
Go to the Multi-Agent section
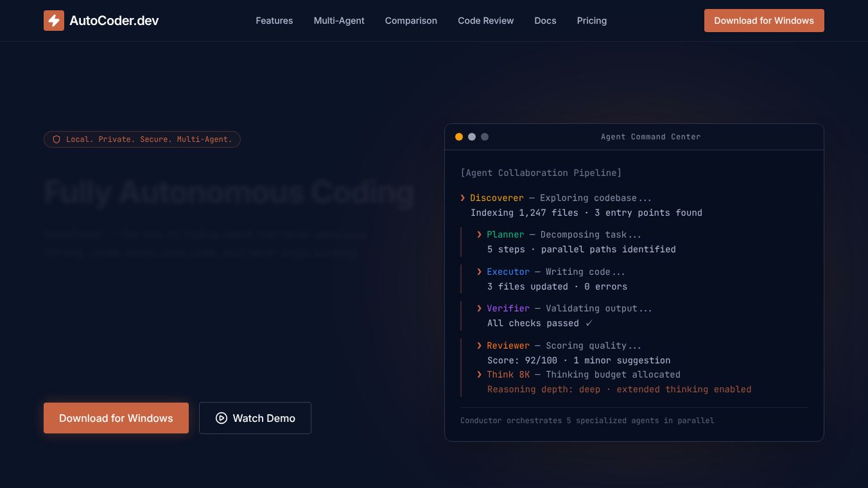pyautogui.click(x=339, y=21)
